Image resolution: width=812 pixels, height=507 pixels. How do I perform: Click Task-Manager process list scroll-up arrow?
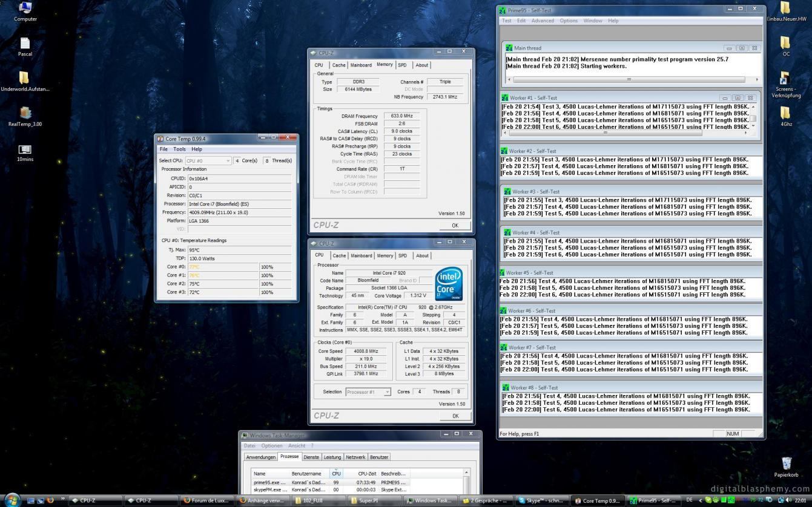point(466,473)
